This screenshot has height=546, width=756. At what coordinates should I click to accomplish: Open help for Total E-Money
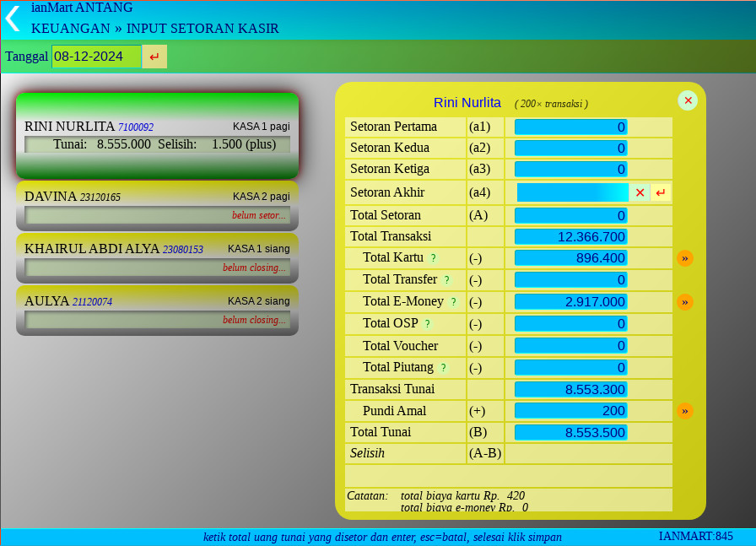pyautogui.click(x=453, y=302)
